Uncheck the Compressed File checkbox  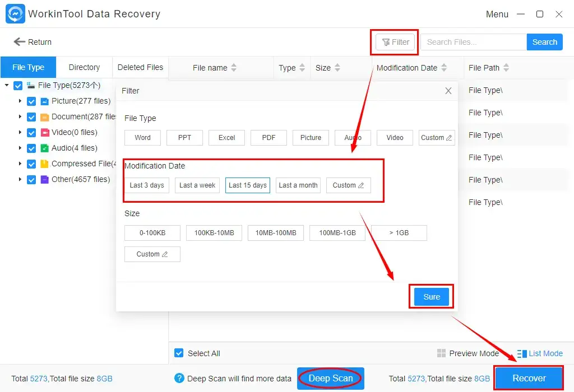(31, 164)
